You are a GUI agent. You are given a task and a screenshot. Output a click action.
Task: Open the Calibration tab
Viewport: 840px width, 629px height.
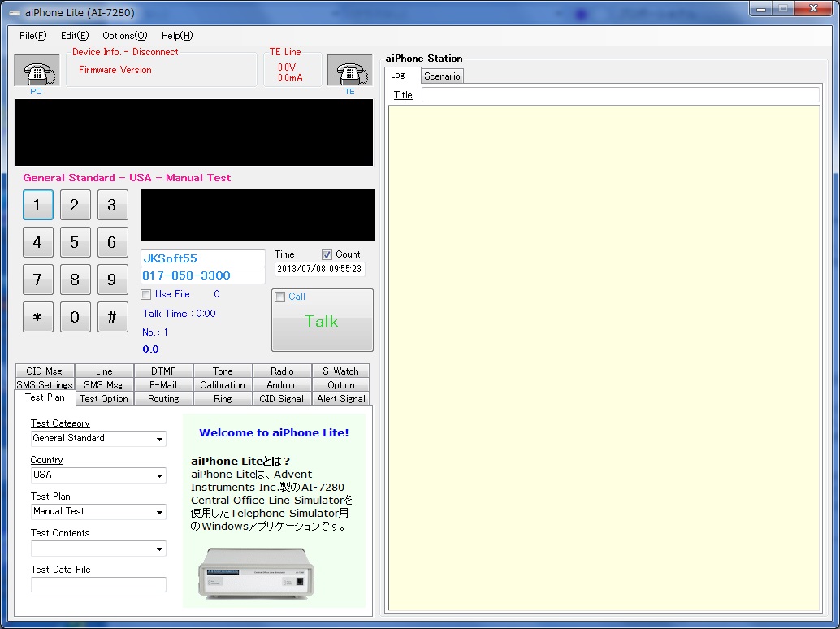tap(223, 384)
